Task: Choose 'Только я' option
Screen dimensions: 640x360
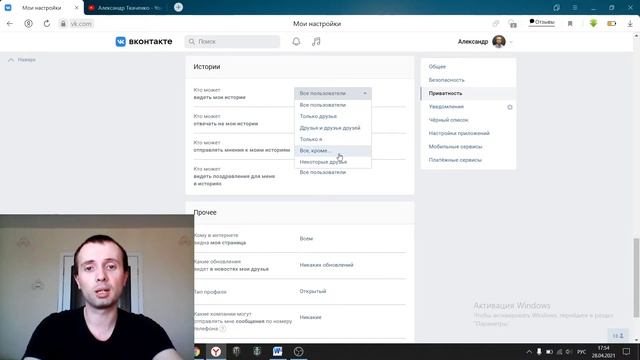Action: (333, 139)
